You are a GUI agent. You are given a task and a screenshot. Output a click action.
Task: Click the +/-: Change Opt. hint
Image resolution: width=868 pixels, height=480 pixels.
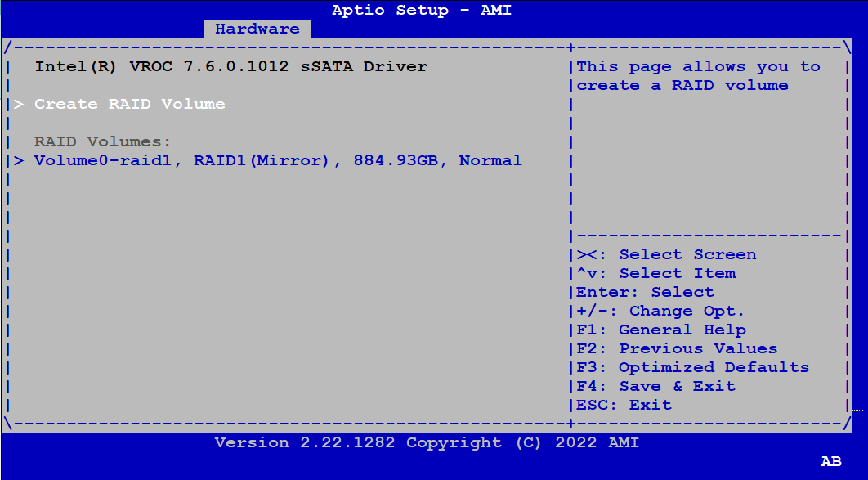(x=660, y=312)
